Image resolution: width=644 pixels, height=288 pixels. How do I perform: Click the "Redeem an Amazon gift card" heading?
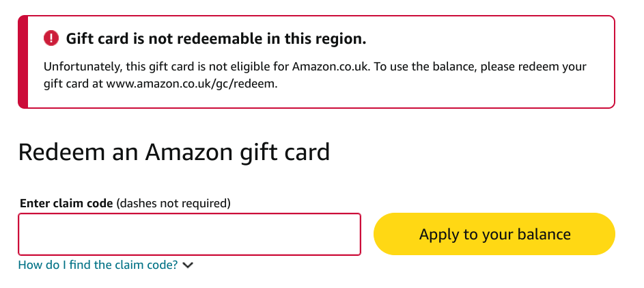[x=173, y=152]
